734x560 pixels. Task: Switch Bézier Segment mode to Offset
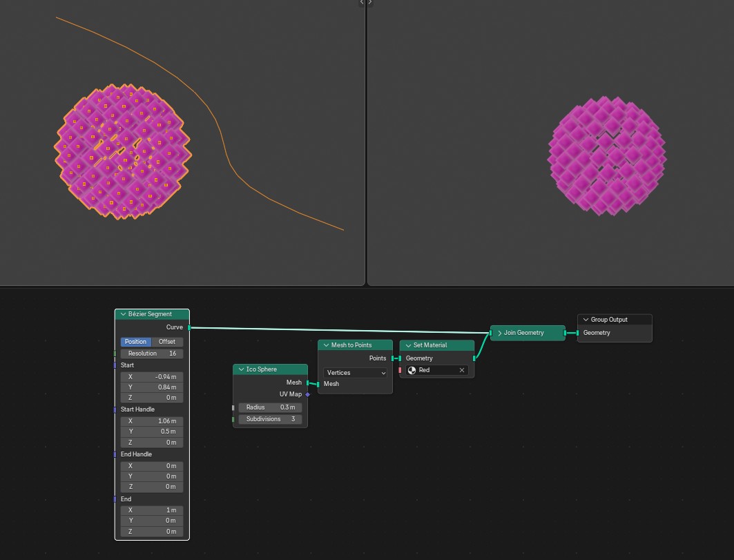click(167, 342)
